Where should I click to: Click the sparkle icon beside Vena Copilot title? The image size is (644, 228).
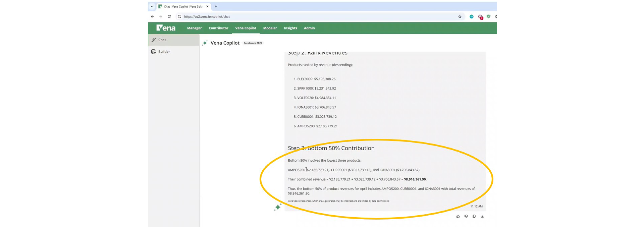(205, 43)
